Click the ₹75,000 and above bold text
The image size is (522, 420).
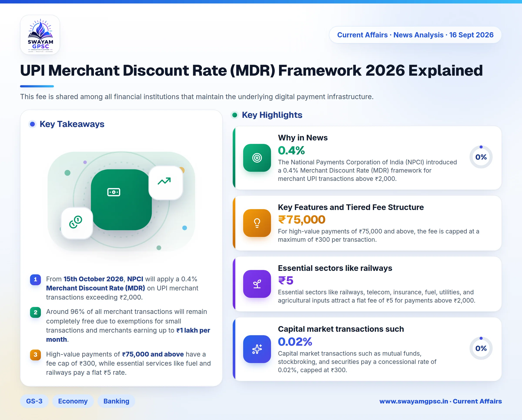[x=153, y=354]
